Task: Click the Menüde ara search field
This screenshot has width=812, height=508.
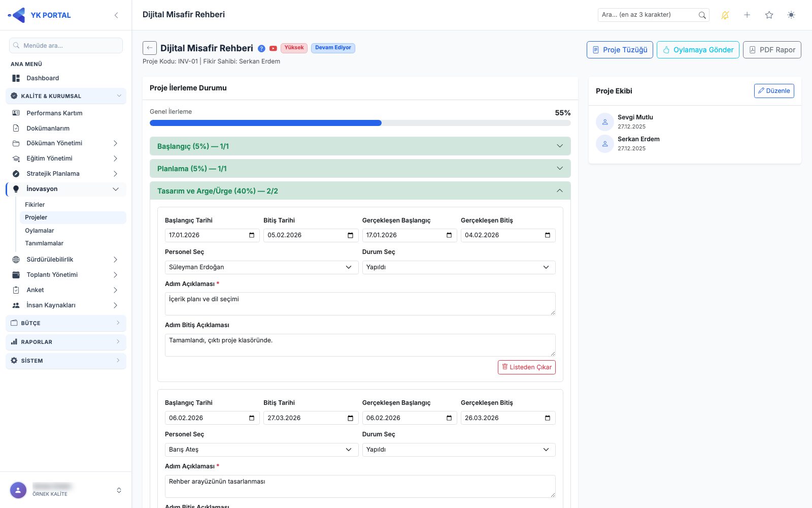Action: click(66, 45)
